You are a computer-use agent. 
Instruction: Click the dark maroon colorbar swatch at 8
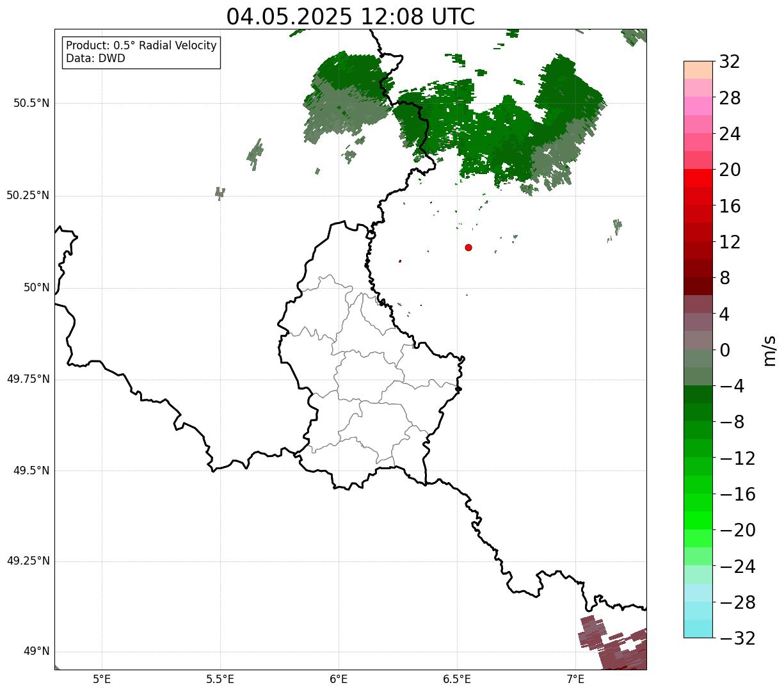[698, 286]
